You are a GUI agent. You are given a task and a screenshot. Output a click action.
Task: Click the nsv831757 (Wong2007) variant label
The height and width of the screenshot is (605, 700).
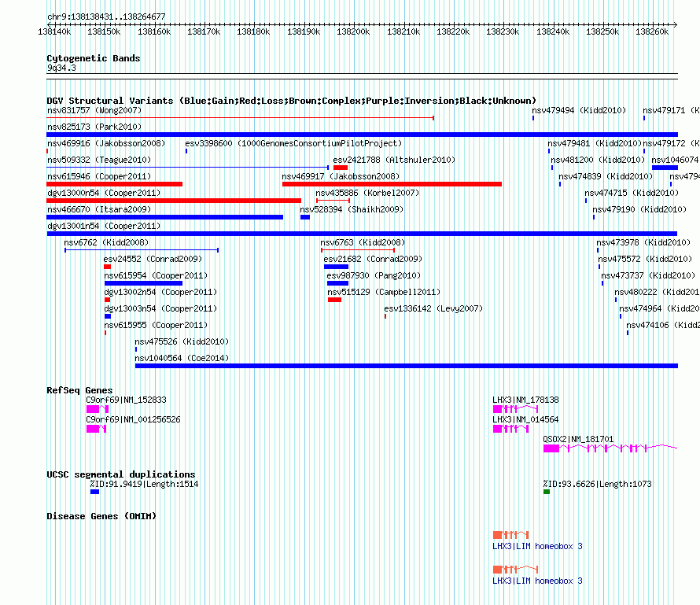pos(94,110)
